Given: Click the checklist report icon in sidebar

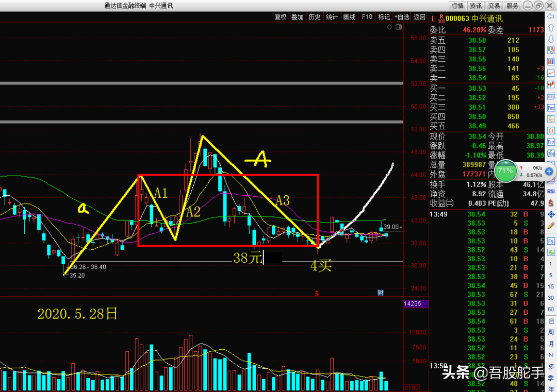Looking at the screenshot, I should tap(551, 50).
